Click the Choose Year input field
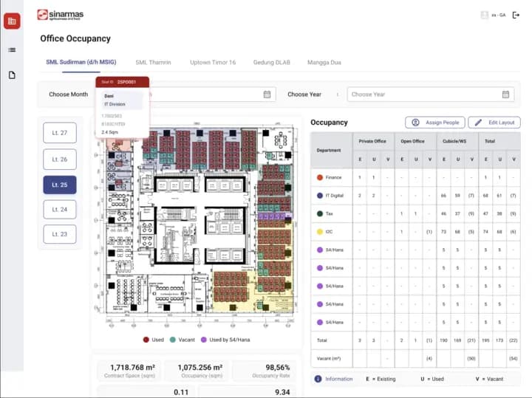 431,95
